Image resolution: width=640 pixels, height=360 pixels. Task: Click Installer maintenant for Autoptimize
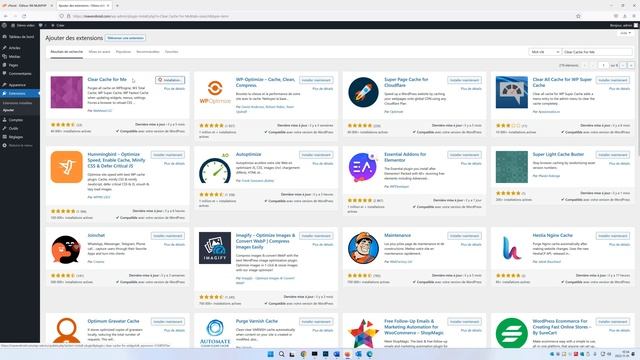coord(316,155)
